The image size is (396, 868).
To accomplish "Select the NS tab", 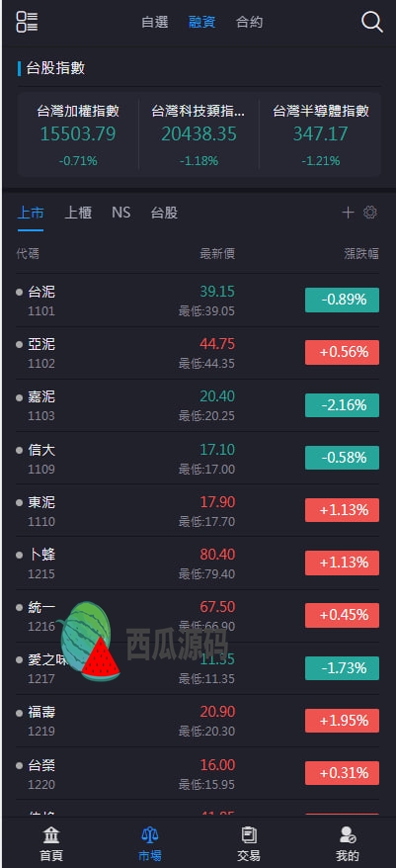I will 121,213.
